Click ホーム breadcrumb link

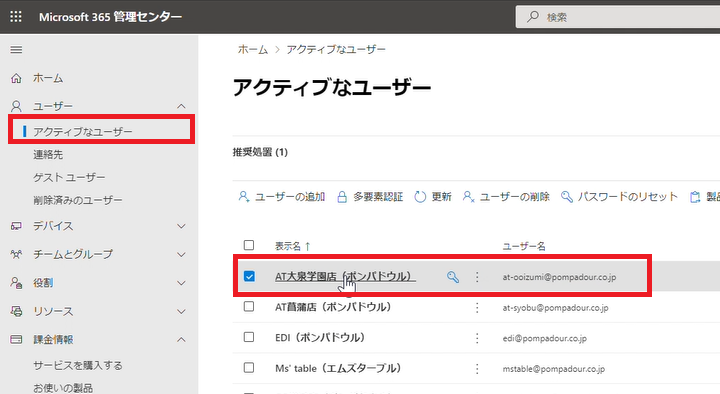click(x=253, y=50)
